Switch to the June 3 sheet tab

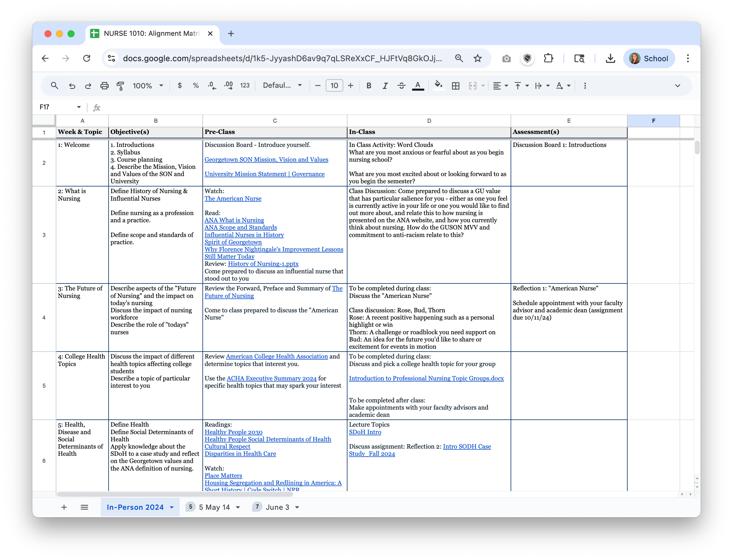[x=277, y=507]
